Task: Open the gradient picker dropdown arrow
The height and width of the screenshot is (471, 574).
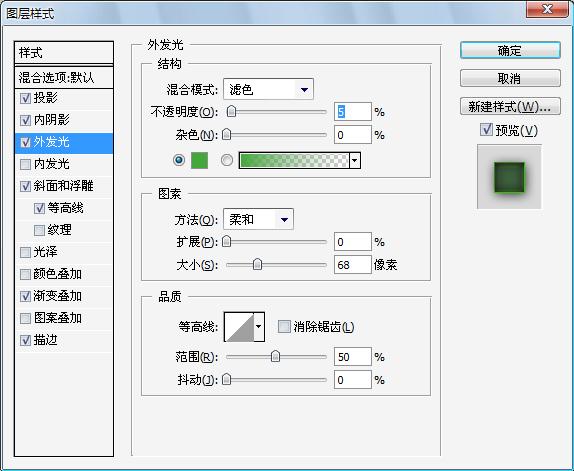Action: tap(355, 160)
